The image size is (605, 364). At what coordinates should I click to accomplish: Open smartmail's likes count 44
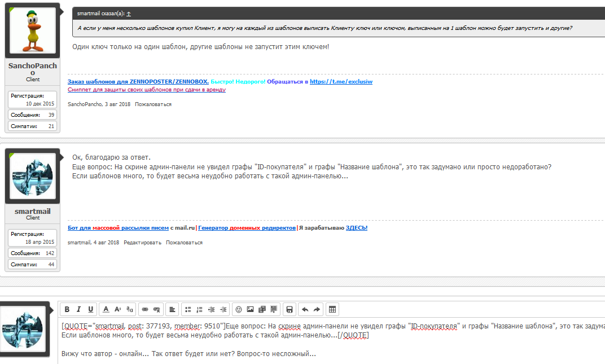click(x=51, y=265)
